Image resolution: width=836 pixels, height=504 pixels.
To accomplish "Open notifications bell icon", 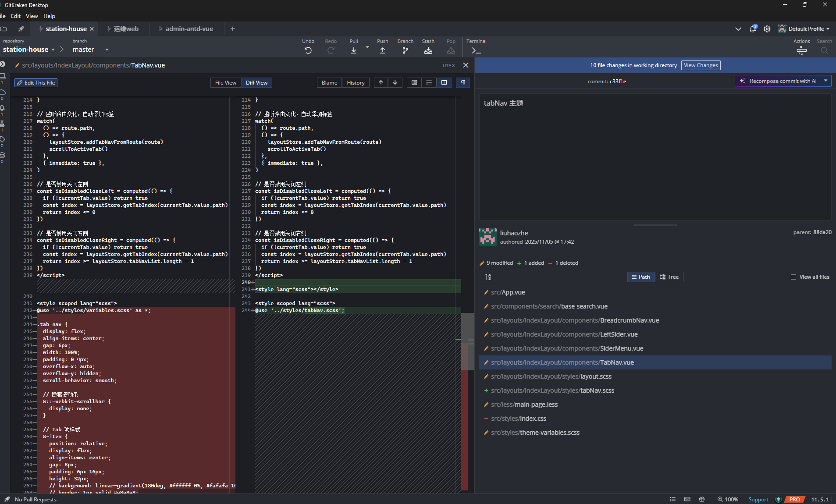I will (x=753, y=29).
